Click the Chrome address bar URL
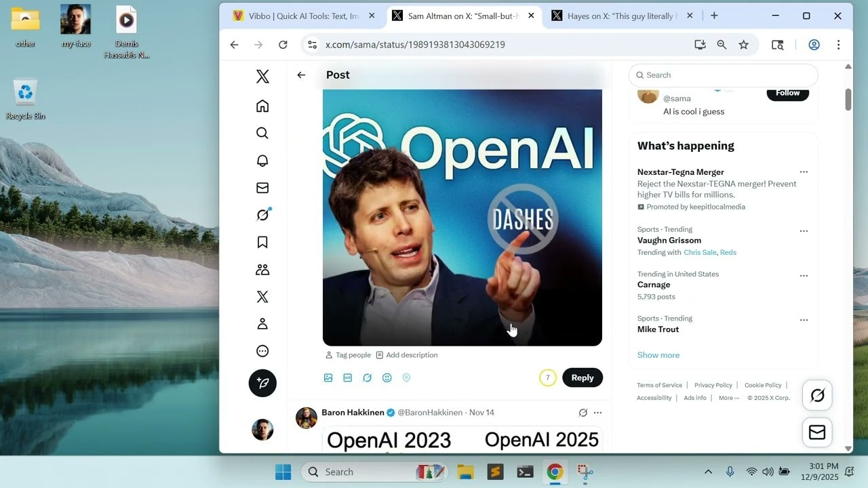Screen dimensions: 868x488 (415, 45)
